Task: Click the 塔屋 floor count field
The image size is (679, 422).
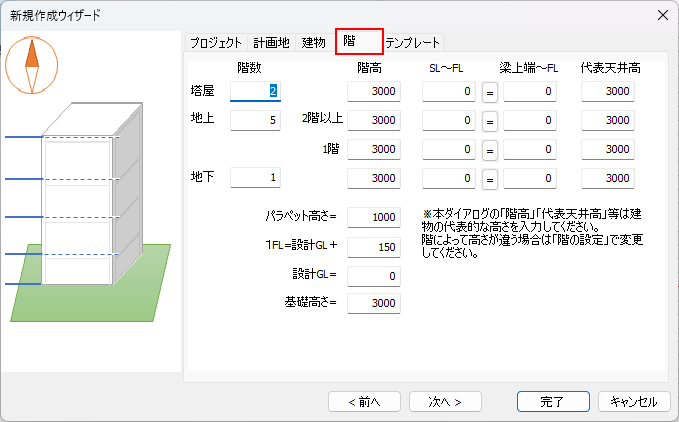Action: coord(256,92)
